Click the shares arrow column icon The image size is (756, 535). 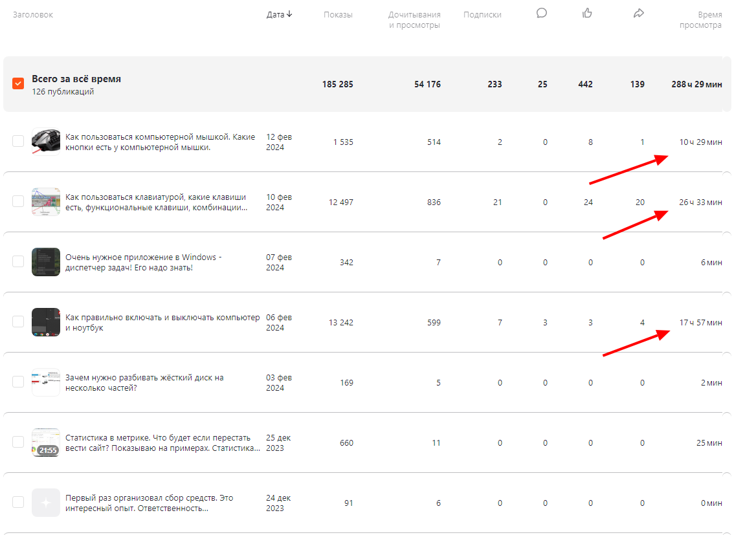pos(638,13)
